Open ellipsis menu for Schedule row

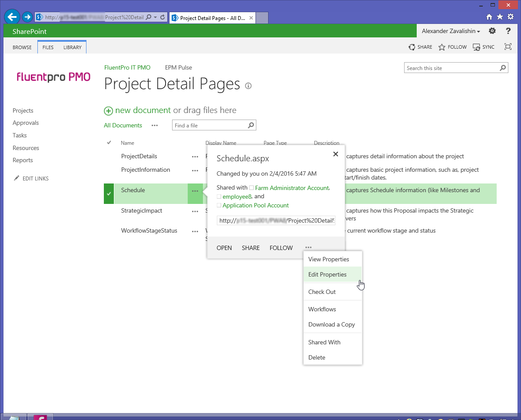pos(195,191)
